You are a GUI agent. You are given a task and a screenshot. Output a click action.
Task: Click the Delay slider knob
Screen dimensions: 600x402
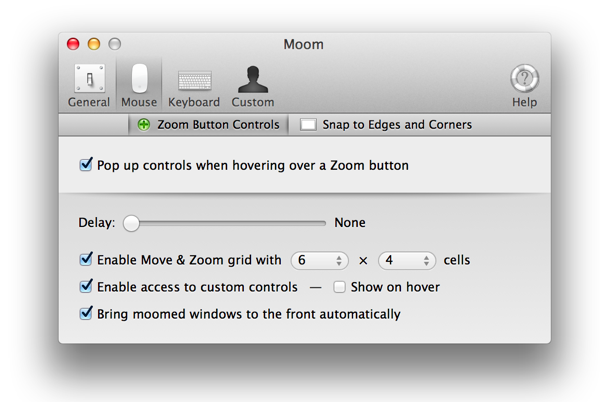coord(131,223)
